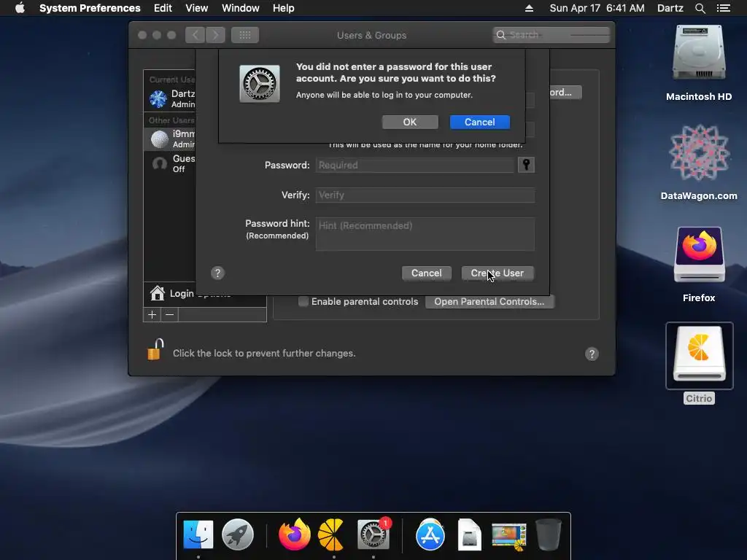This screenshot has height=560, width=747.
Task: Go back with the toolbar back arrow
Action: pos(196,35)
